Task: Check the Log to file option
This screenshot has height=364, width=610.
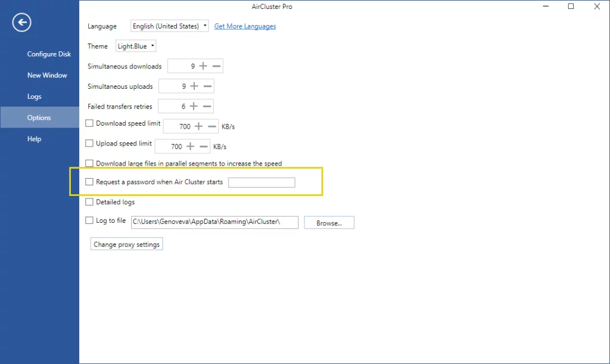Action: tap(90, 221)
